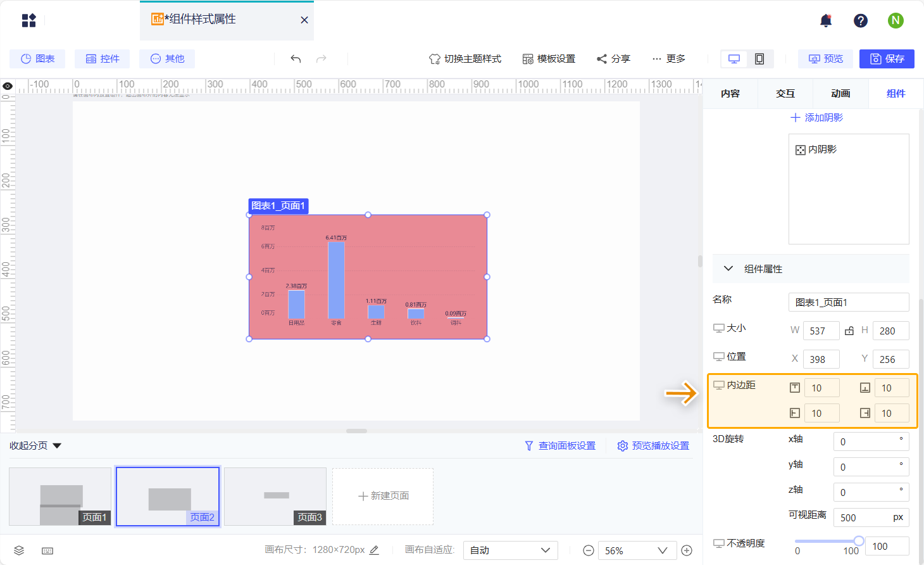Edit canvas size with pencil icon
The height and width of the screenshot is (565, 924).
tap(374, 550)
